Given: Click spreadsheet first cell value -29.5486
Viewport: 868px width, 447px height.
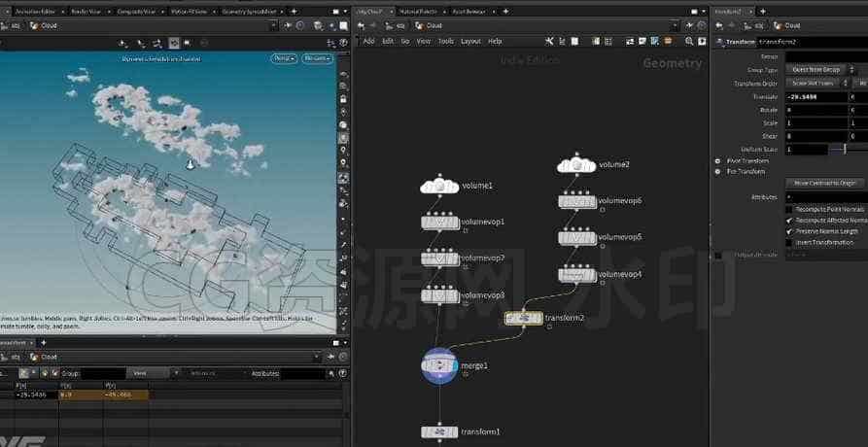Looking at the screenshot, I should (x=37, y=395).
